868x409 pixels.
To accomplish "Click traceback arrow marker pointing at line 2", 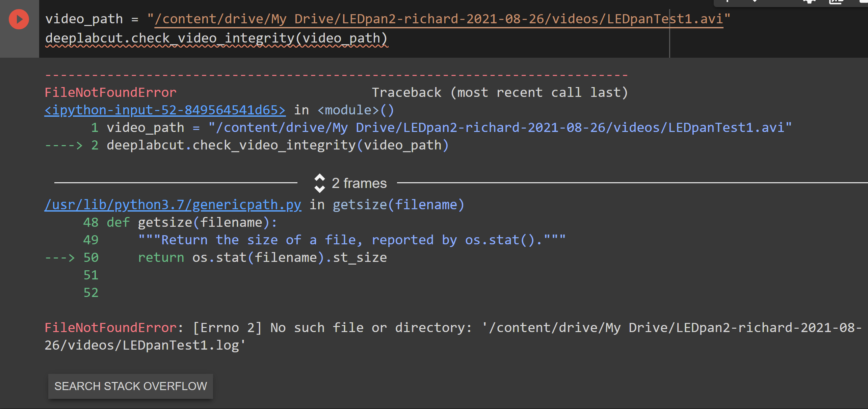I will point(63,145).
